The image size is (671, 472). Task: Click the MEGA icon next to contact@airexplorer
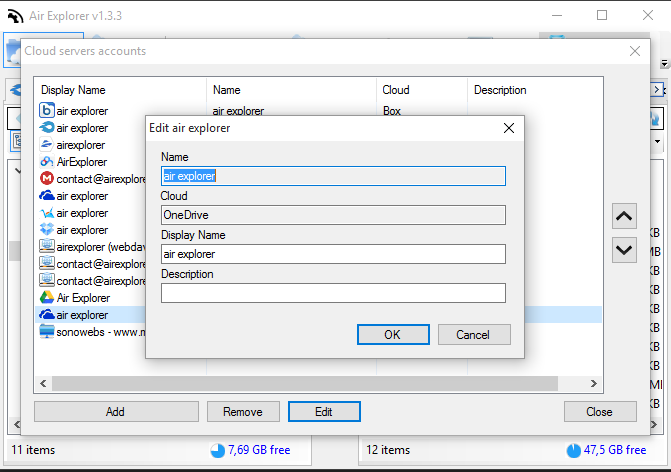point(47,178)
